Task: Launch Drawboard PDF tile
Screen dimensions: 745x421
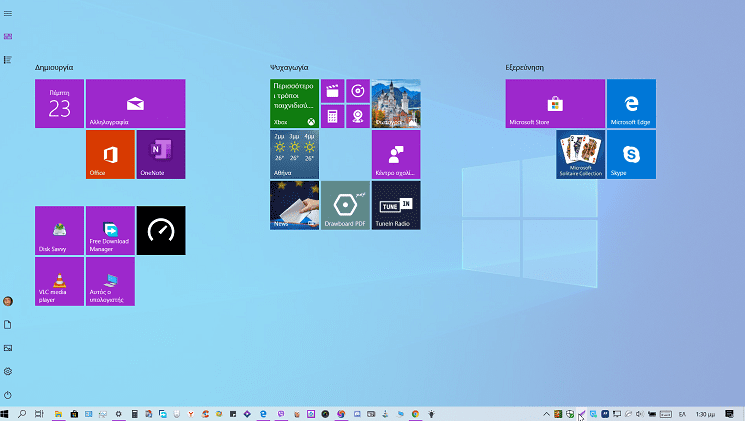Action: 345,205
